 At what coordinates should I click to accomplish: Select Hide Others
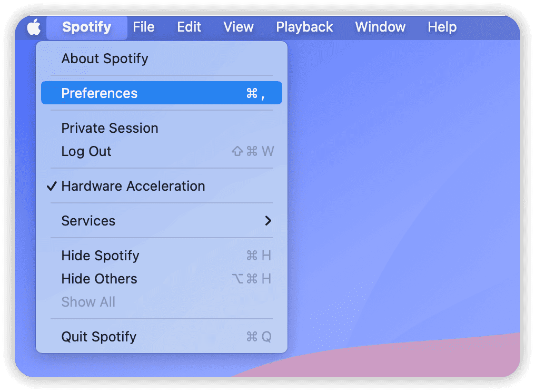(99, 279)
